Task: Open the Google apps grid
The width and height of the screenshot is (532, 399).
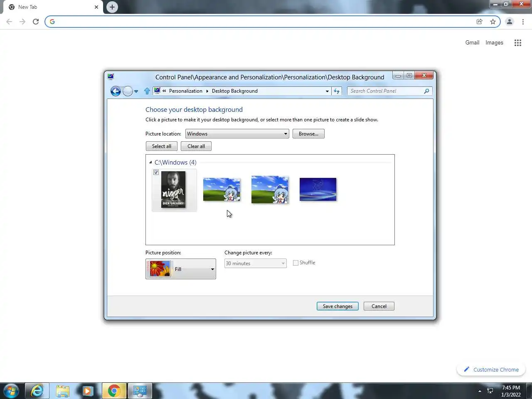Action: [x=517, y=42]
